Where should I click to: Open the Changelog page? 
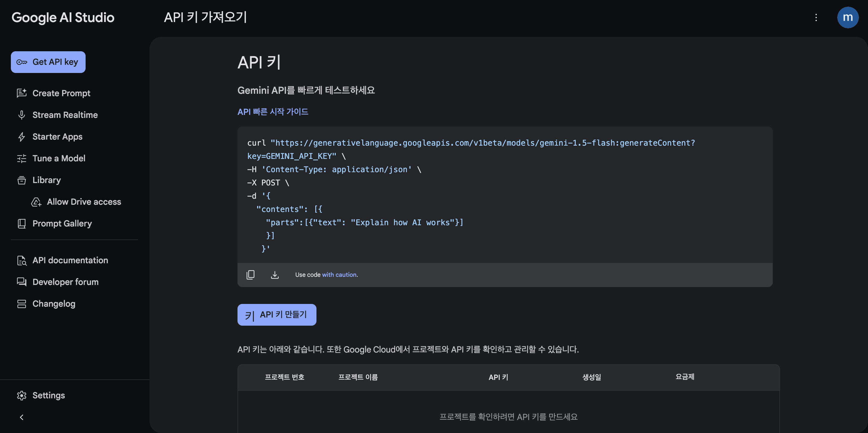click(54, 304)
